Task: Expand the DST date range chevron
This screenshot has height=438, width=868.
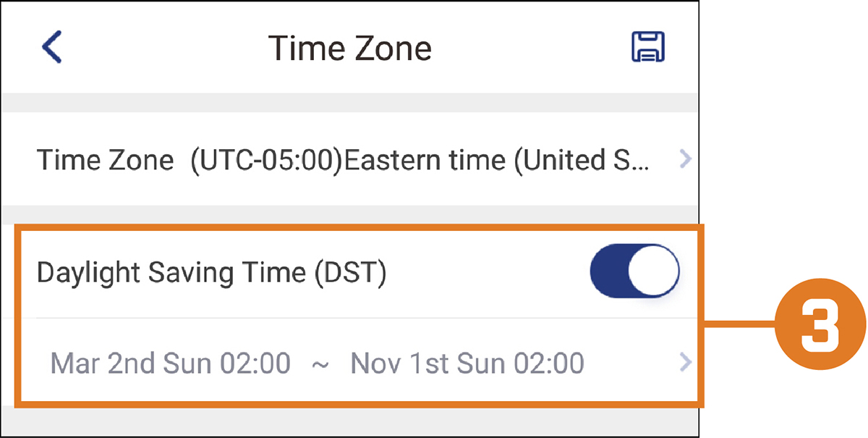Action: 686,362
